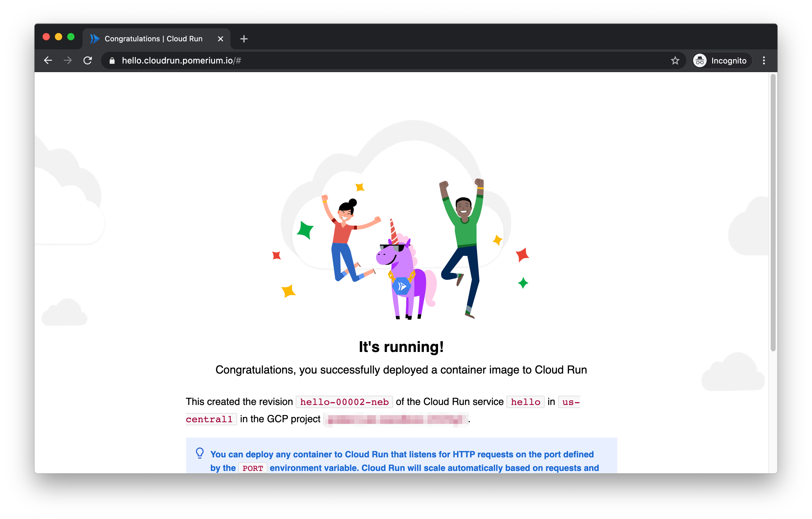Click the browser forward arrow
The height and width of the screenshot is (519, 812).
coord(68,60)
